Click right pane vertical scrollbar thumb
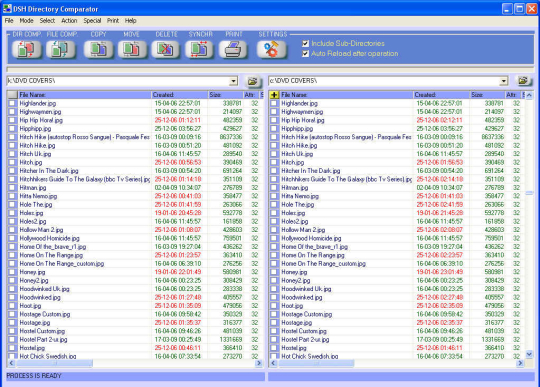The image size is (540, 387). pos(529,193)
